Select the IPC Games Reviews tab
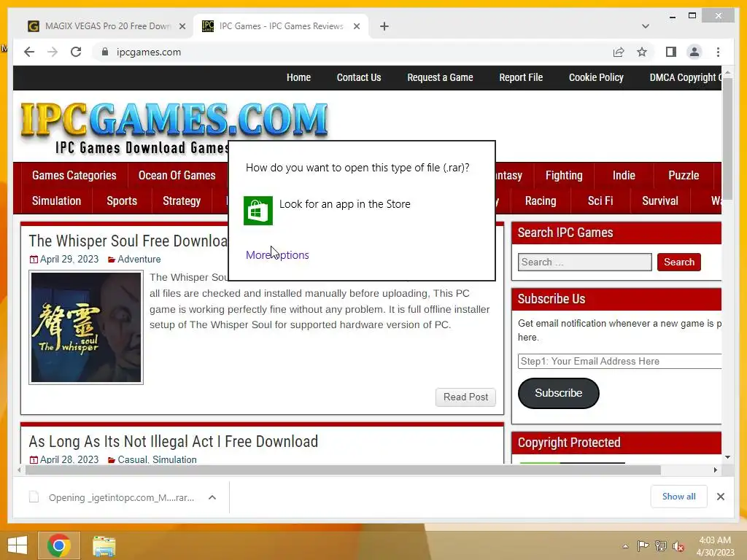Screen dimensions: 747x560 (281, 26)
